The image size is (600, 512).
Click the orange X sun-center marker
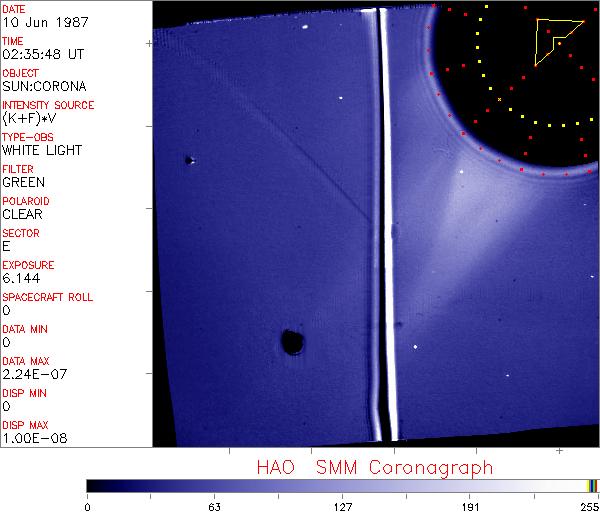coord(499,99)
